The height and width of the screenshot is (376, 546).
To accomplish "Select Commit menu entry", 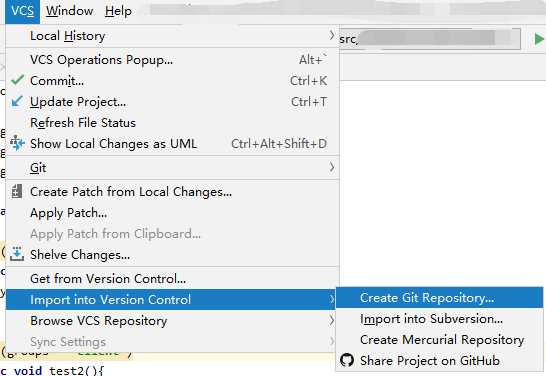I will tap(172, 81).
